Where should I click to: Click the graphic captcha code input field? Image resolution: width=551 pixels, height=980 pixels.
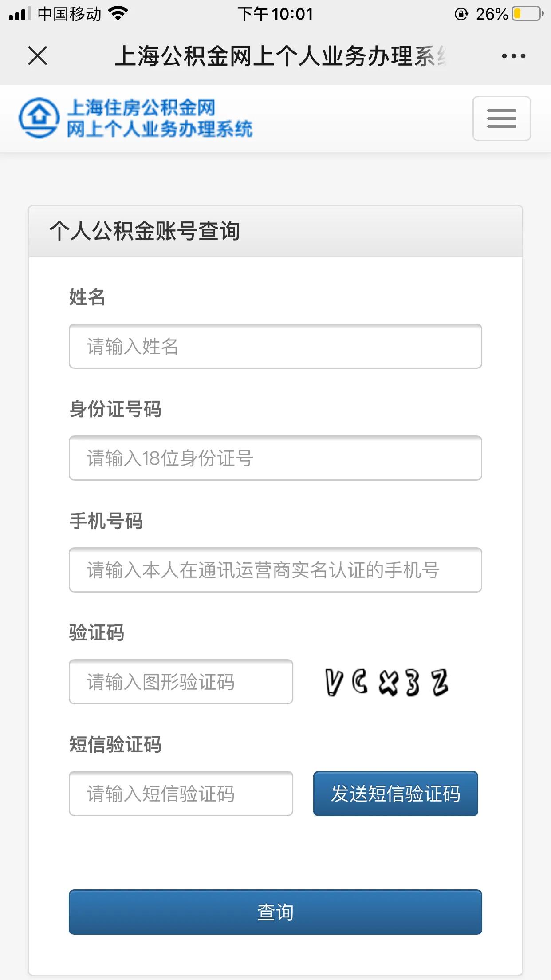[181, 682]
